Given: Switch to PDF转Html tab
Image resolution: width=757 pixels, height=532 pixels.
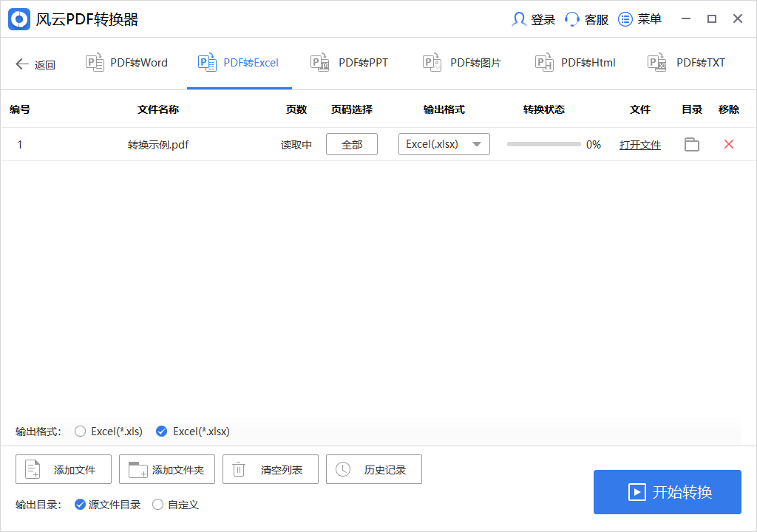Looking at the screenshot, I should point(576,63).
